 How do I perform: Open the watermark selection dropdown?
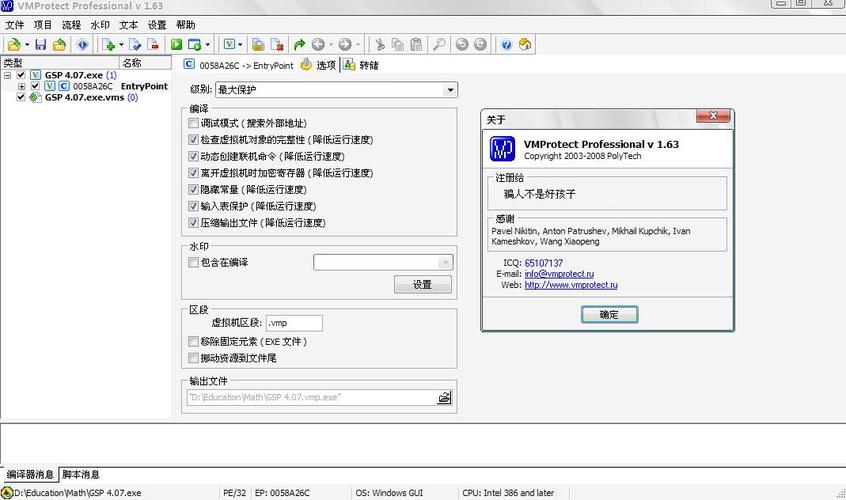click(x=446, y=263)
